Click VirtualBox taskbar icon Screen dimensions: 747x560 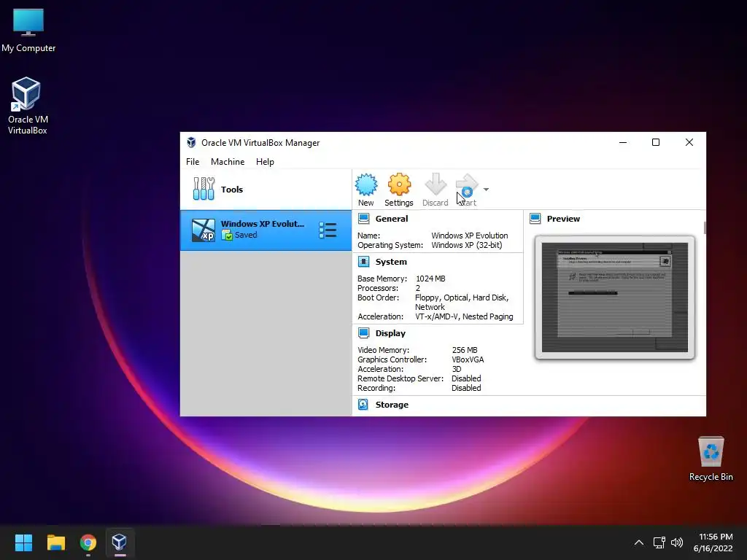click(119, 542)
